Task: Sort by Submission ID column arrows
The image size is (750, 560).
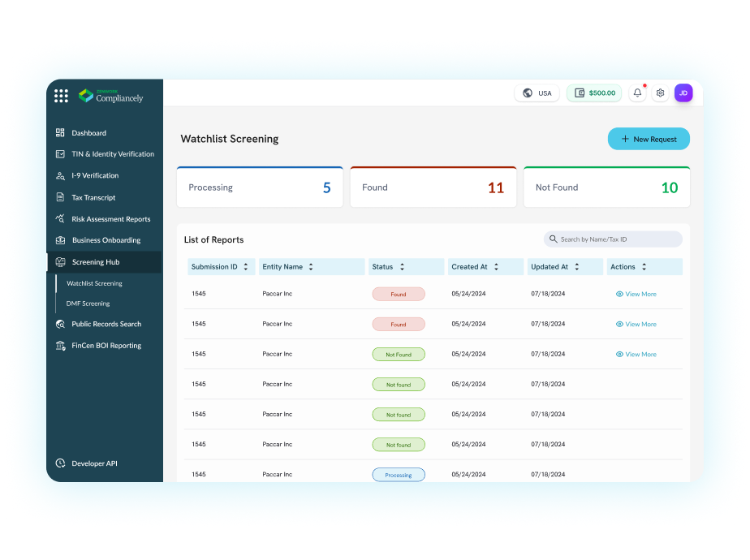Action: 246,267
